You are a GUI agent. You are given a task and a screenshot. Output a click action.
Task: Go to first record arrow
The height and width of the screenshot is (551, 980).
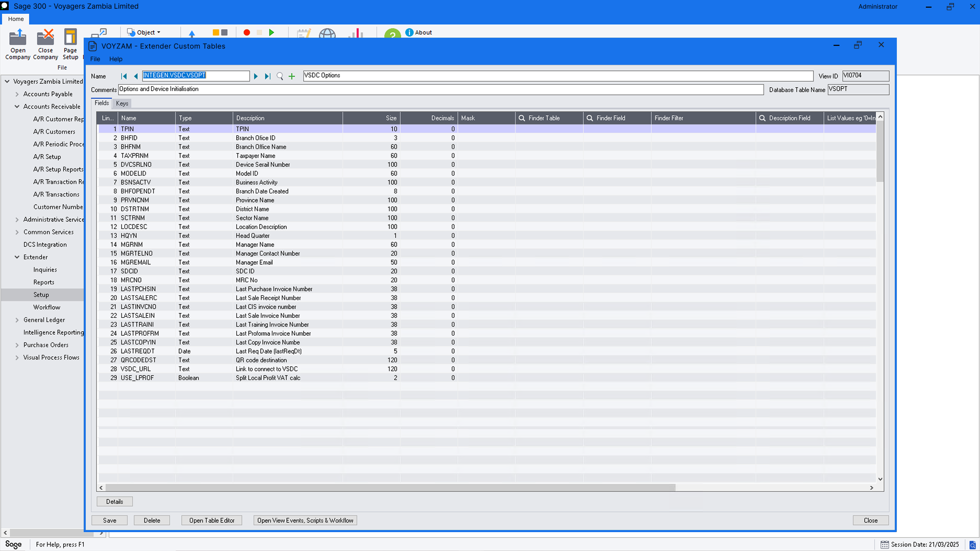[124, 76]
